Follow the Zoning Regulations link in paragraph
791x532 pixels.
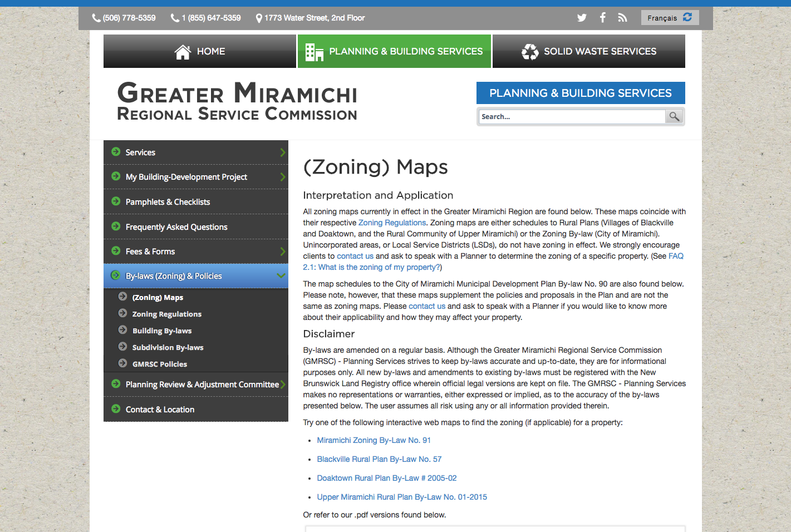click(392, 223)
